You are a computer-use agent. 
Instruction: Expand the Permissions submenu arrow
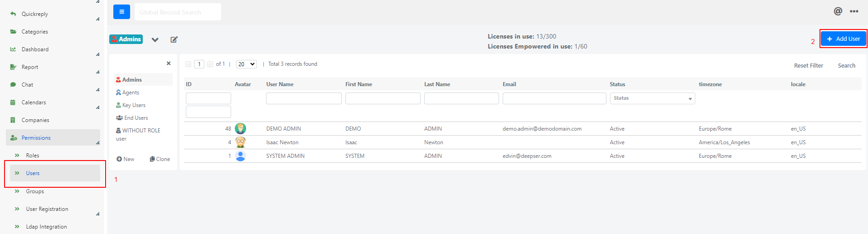coord(98,143)
